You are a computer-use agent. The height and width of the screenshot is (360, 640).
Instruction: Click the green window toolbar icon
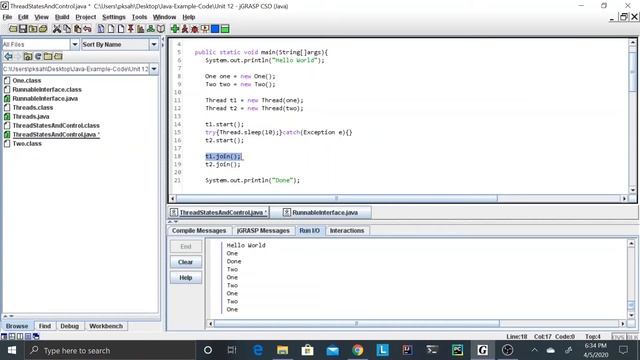coord(225,29)
